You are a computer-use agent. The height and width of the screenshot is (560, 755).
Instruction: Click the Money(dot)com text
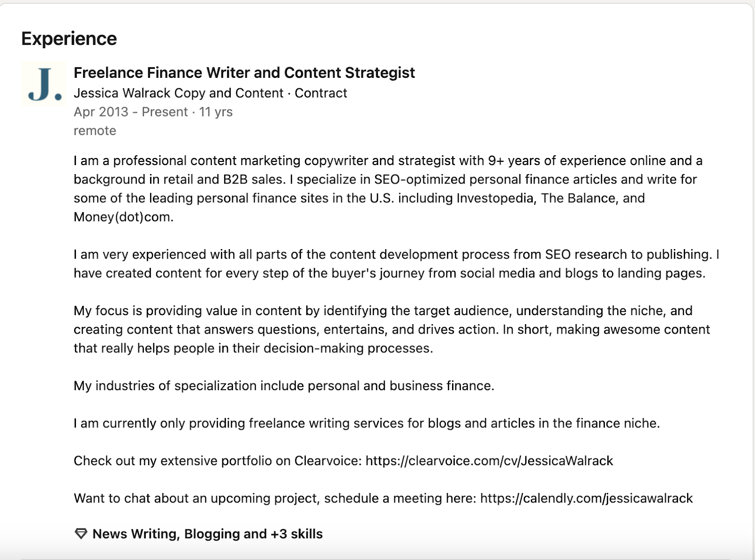point(124,217)
